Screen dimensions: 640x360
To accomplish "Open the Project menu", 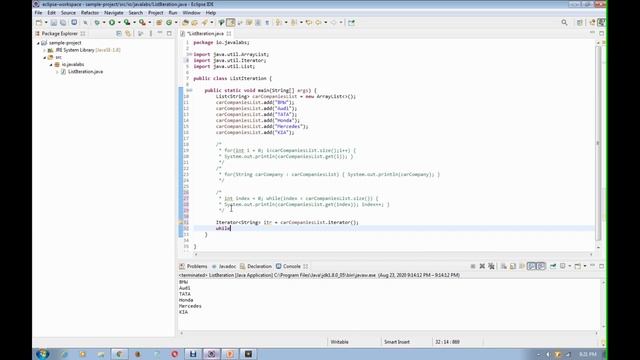I will [x=156, y=13].
